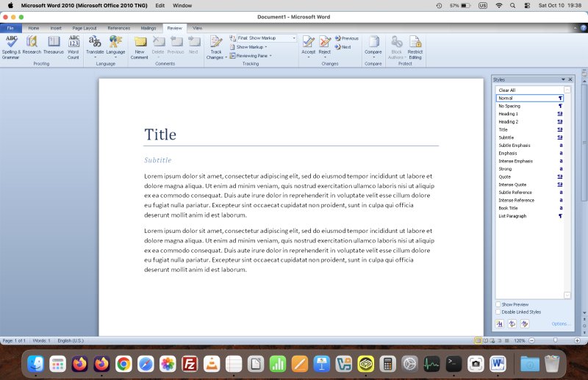Open the Translate options
The height and width of the screenshot is (380, 588).
(x=95, y=46)
